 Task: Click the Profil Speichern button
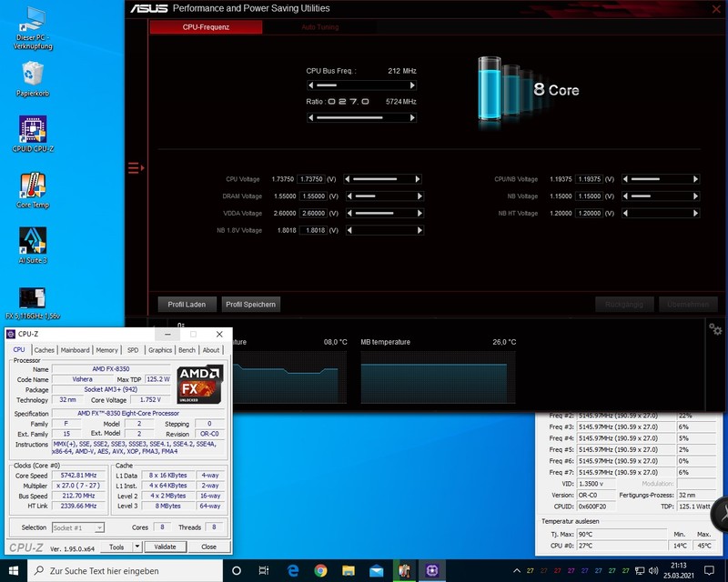click(251, 305)
